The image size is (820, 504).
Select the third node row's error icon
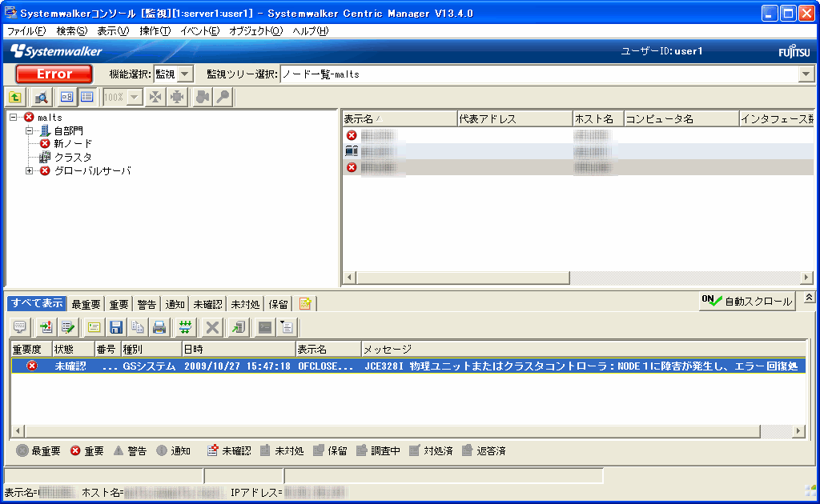tap(352, 167)
